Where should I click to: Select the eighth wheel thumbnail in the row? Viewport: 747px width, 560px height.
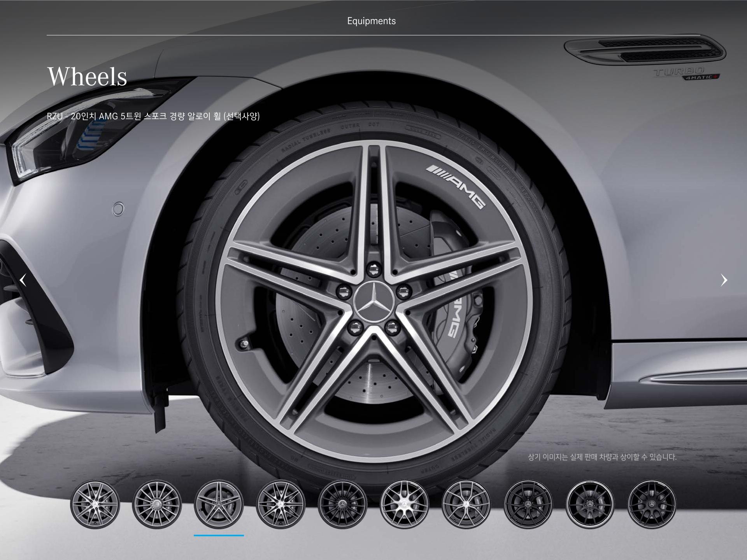coord(528,504)
